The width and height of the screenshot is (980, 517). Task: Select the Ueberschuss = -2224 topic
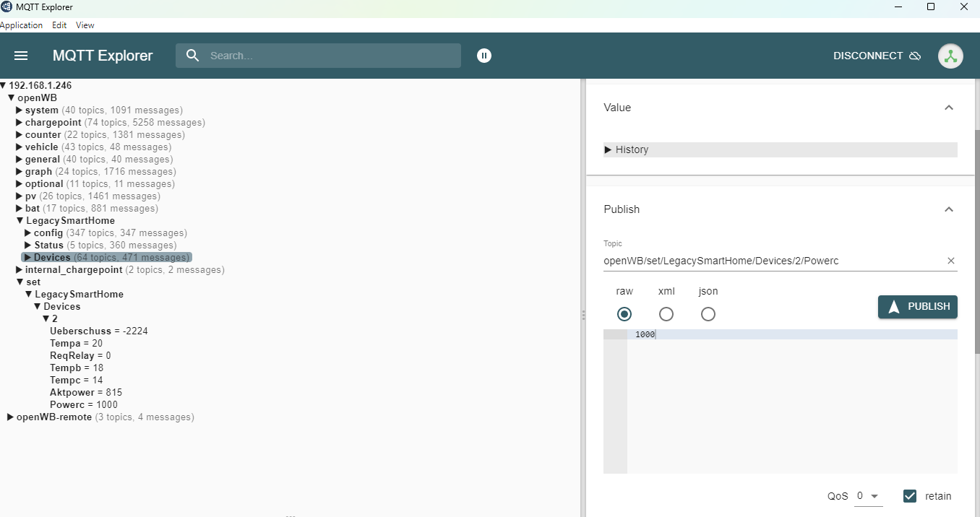[x=99, y=331]
